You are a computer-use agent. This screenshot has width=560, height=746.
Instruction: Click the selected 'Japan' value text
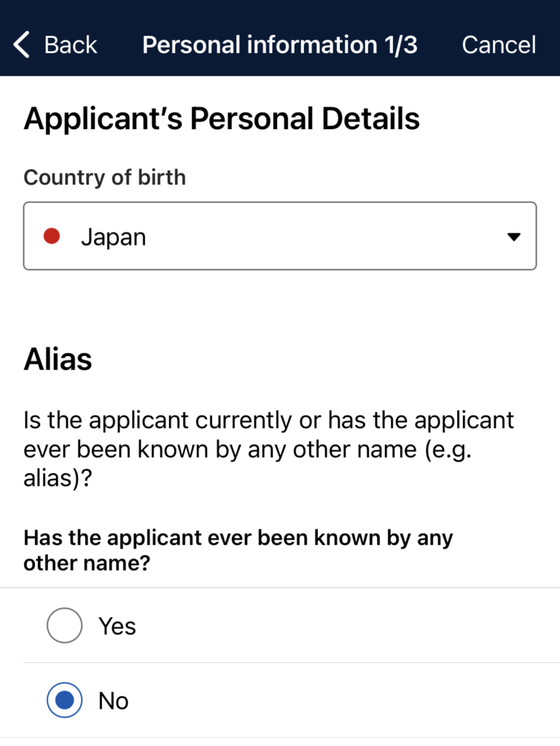pos(113,237)
